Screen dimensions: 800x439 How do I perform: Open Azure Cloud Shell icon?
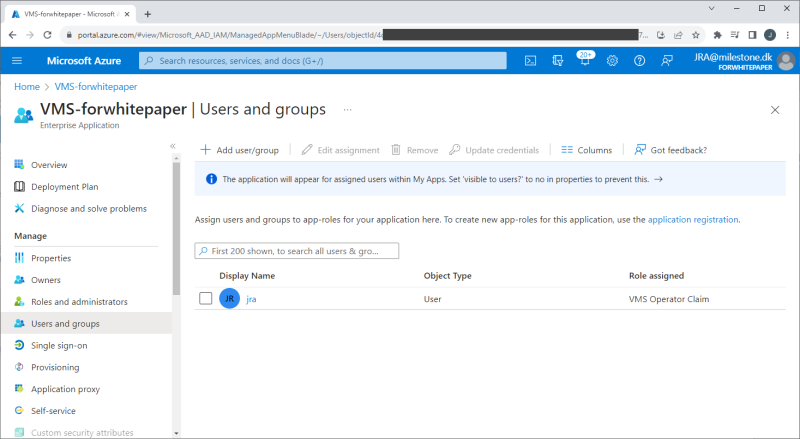click(530, 61)
